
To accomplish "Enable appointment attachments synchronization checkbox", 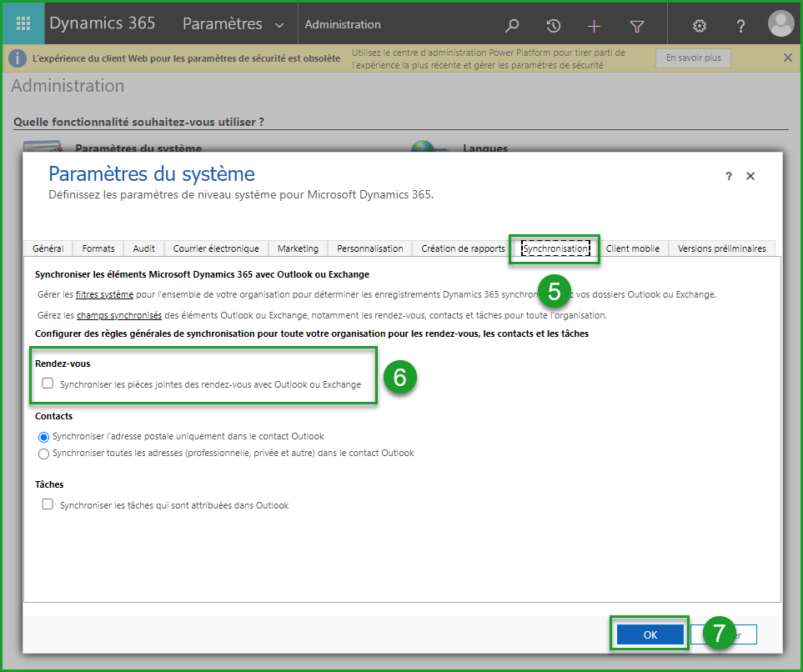I will (48, 384).
